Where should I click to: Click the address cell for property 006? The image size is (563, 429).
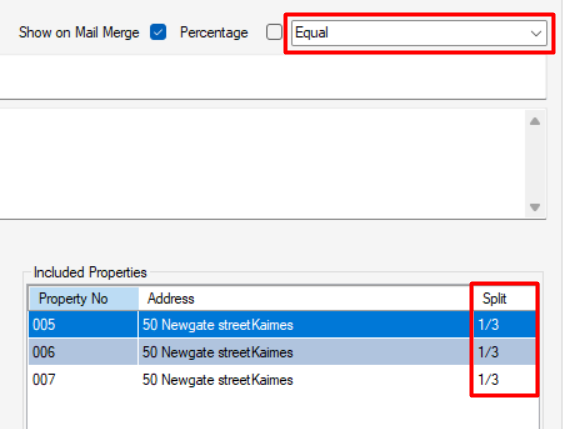tap(306, 352)
